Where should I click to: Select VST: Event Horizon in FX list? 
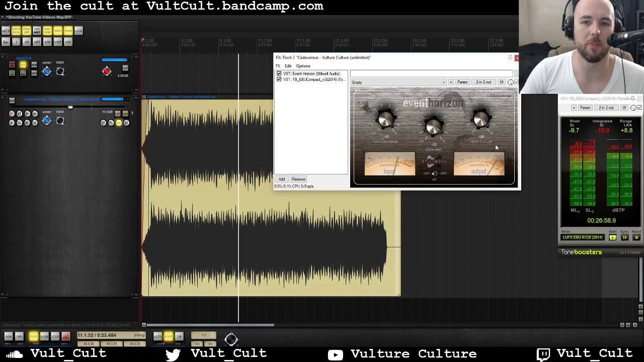(x=311, y=73)
